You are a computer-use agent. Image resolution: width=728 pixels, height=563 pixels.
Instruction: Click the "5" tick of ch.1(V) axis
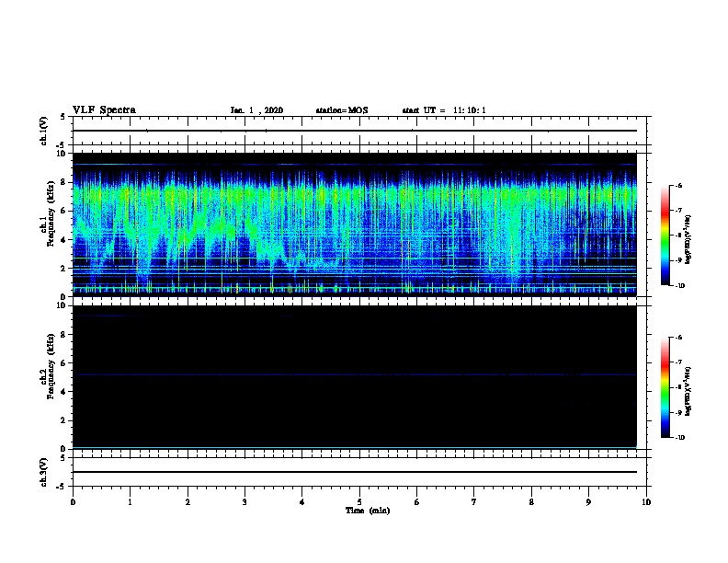pos(63,117)
